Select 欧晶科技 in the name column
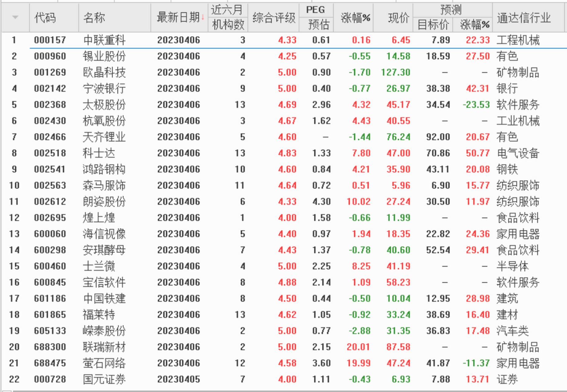This screenshot has width=567, height=392. (104, 72)
